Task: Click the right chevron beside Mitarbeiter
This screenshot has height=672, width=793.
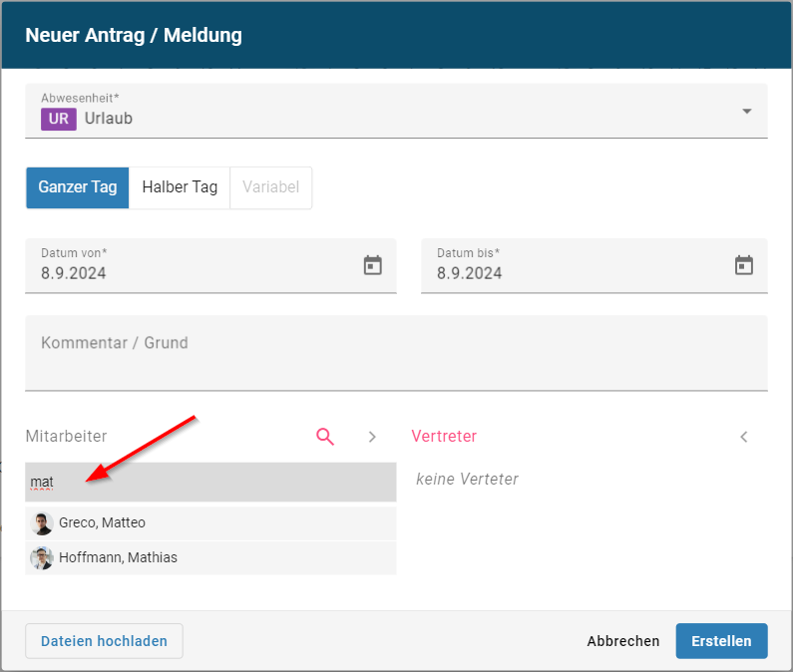Action: 372,437
